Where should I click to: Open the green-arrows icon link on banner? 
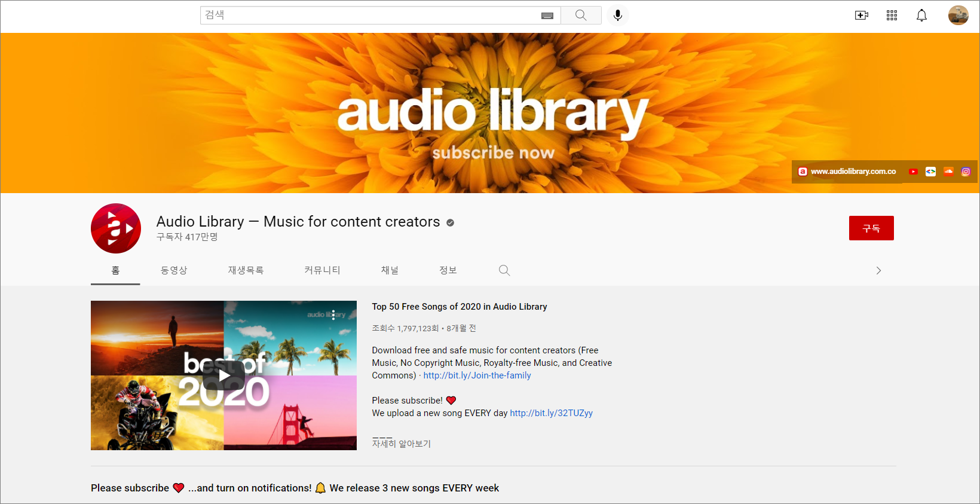click(930, 172)
